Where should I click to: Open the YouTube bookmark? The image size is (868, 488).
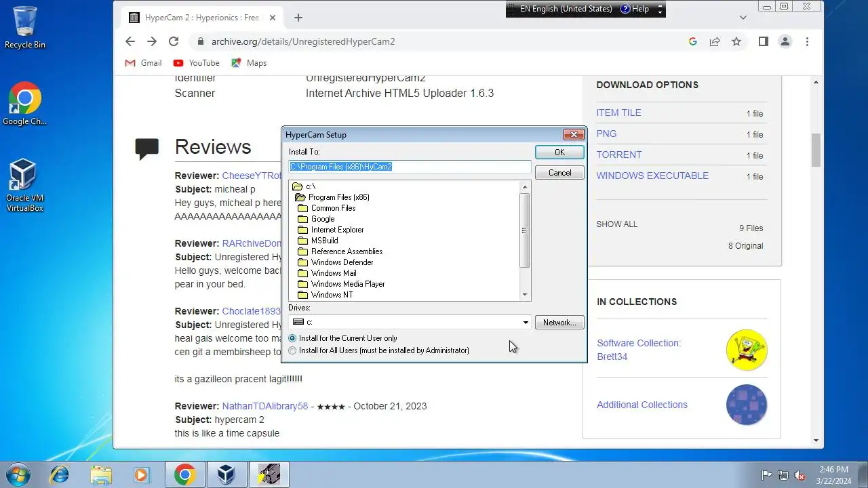click(197, 63)
